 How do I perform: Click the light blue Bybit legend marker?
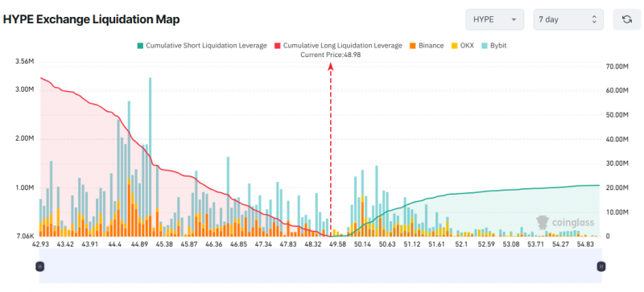tap(485, 46)
